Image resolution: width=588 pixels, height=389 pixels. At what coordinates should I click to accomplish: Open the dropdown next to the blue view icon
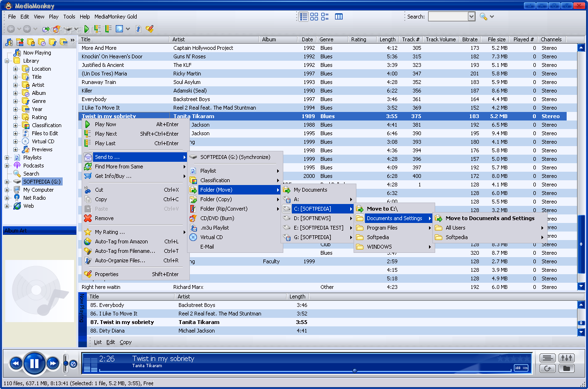coord(128,29)
